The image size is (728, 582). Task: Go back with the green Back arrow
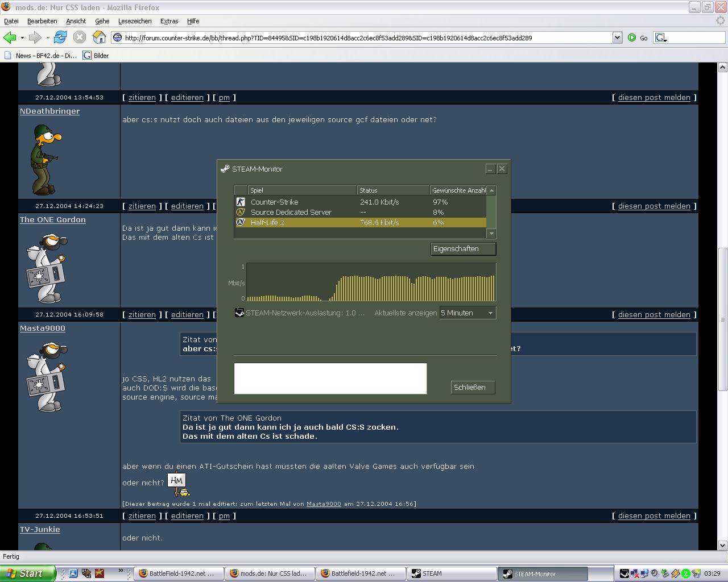click(10, 38)
